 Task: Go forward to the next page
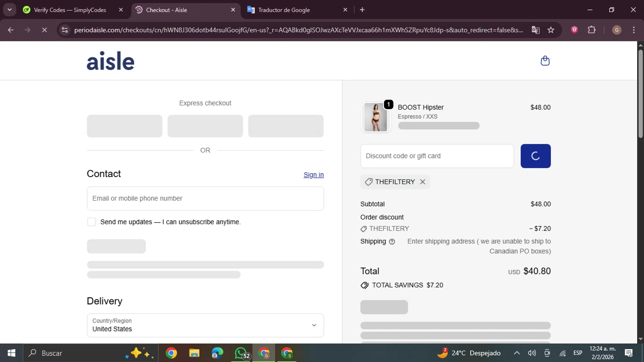coord(27,30)
